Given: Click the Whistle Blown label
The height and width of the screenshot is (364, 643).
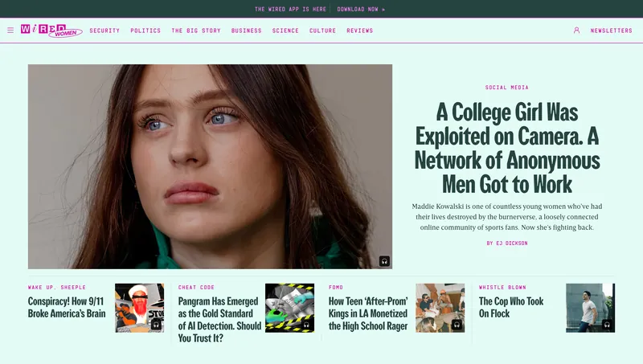Looking at the screenshot, I should pos(503,288).
